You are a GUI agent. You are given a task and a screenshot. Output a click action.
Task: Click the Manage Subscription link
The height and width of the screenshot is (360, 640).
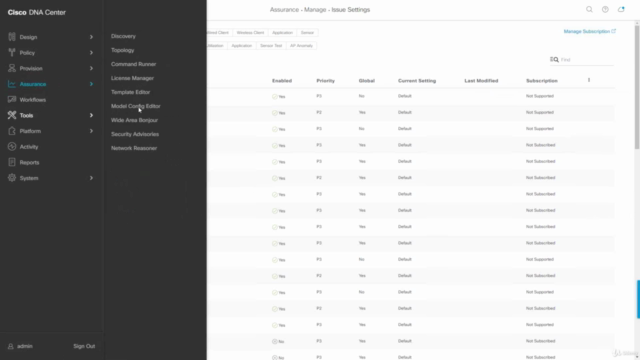tap(587, 31)
